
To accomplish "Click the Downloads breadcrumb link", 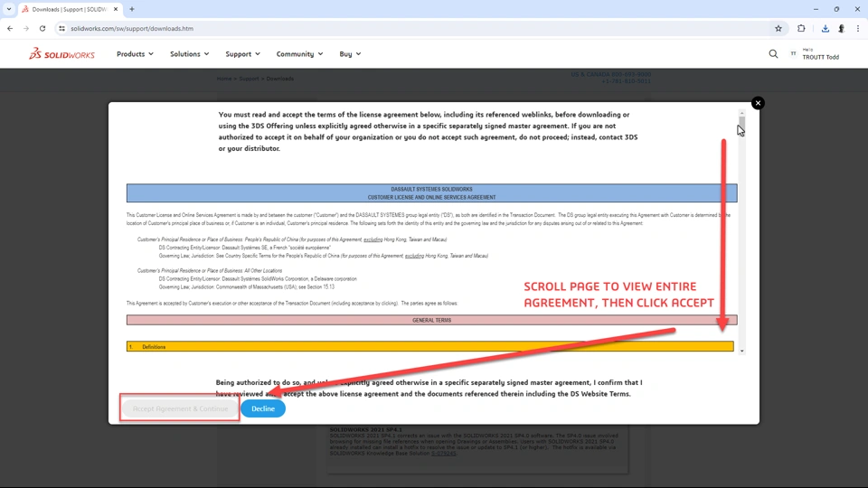I will coord(280,79).
